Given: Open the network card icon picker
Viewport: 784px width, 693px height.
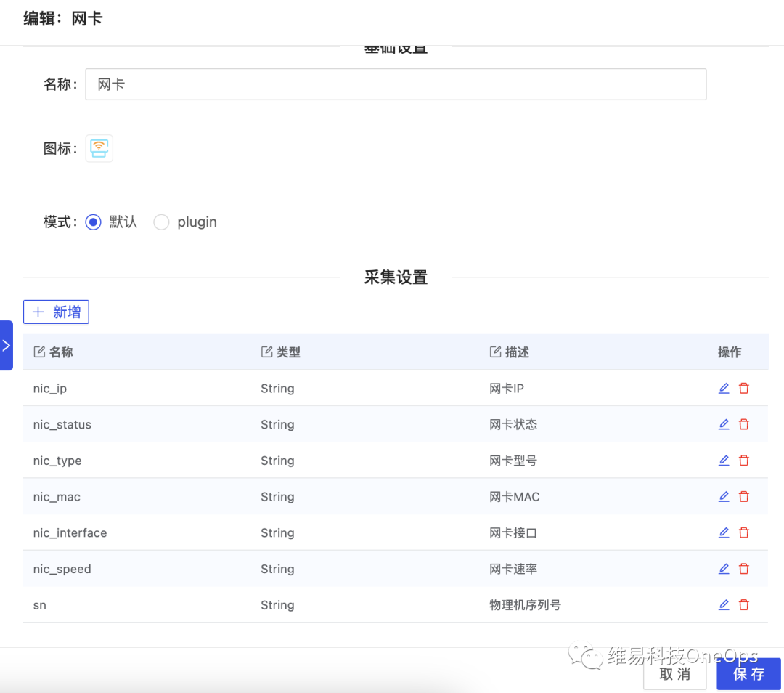Looking at the screenshot, I should coord(99,148).
